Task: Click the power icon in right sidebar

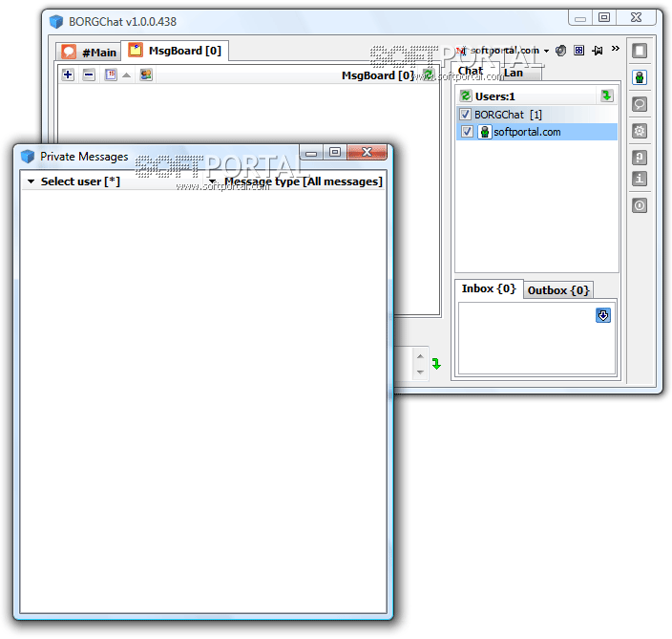Action: (640, 205)
